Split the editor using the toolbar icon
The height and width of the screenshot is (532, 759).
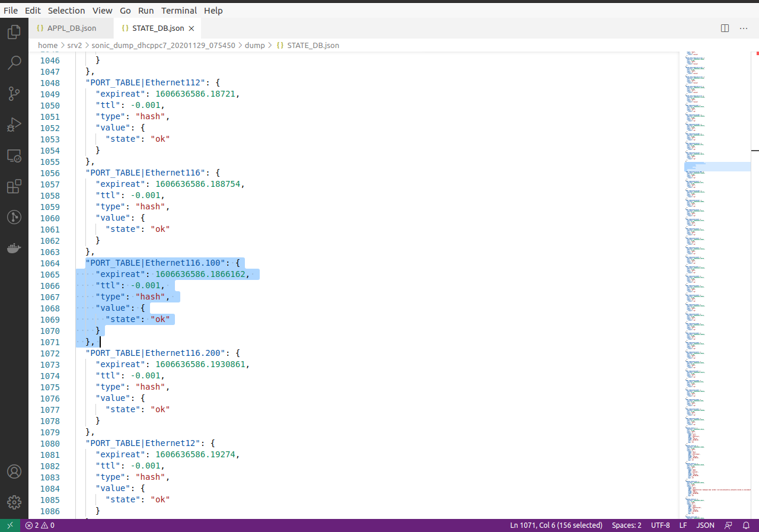point(724,28)
